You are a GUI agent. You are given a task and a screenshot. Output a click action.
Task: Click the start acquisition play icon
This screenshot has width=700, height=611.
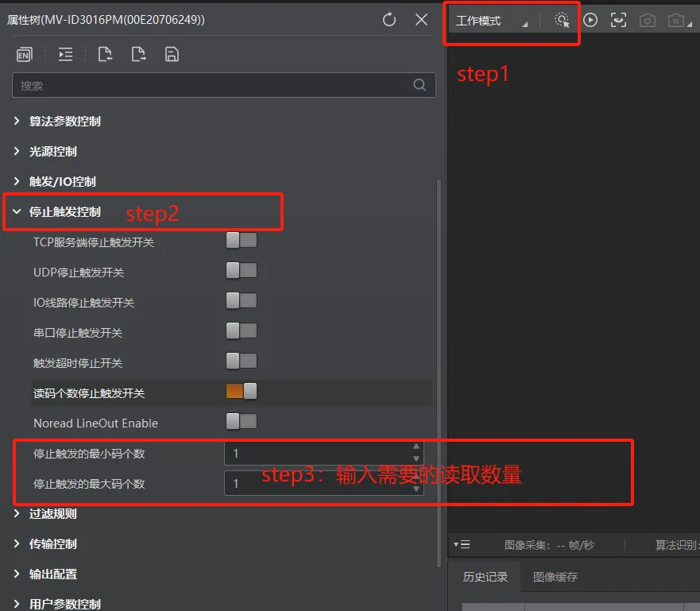click(x=590, y=21)
